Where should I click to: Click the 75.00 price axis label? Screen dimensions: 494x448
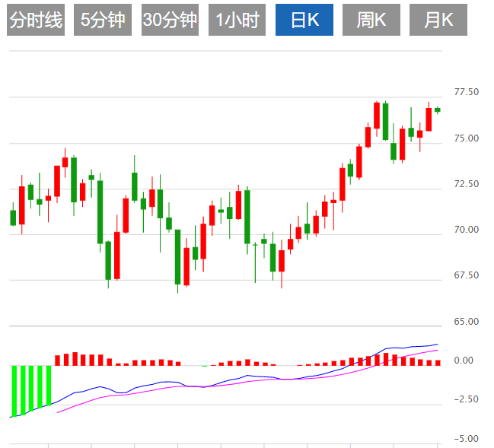(x=466, y=138)
